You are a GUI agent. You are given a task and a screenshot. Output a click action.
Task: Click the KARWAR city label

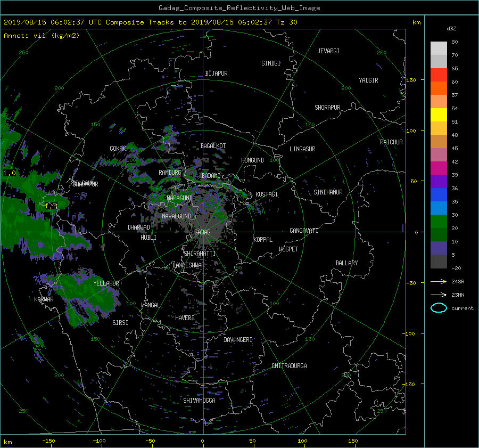(x=44, y=299)
